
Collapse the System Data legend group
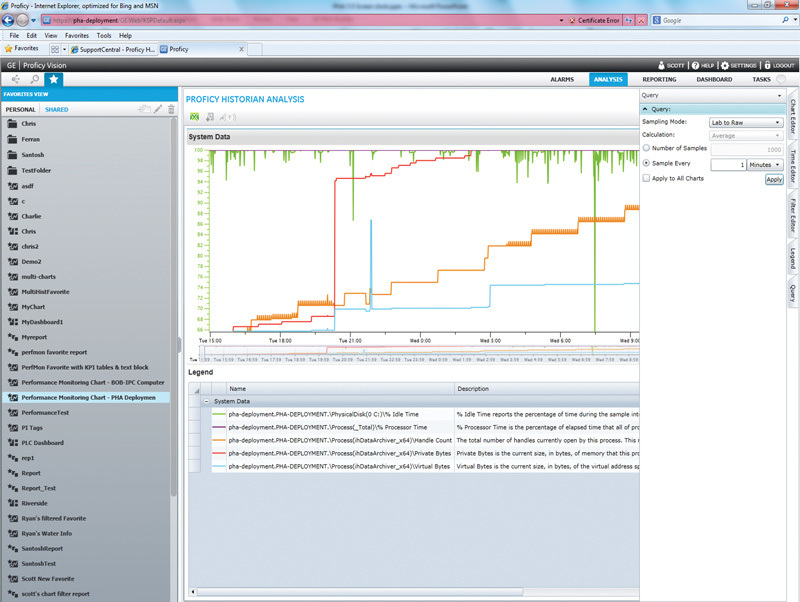(x=207, y=400)
